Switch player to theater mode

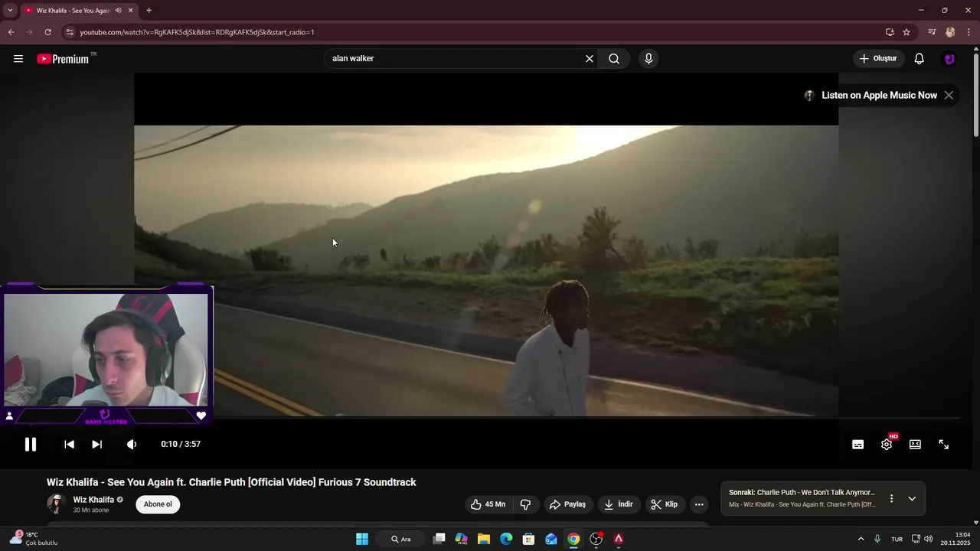915,445
